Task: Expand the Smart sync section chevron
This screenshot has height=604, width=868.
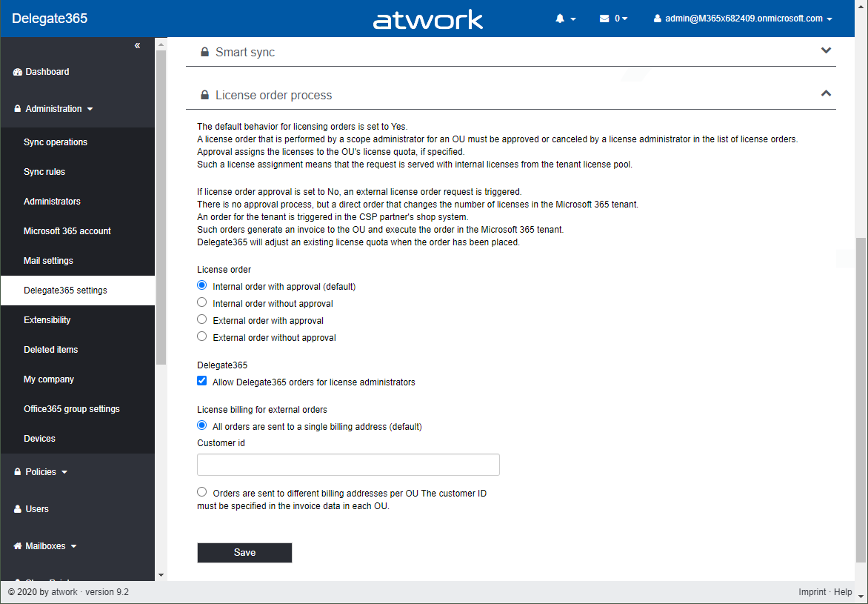Action: [826, 50]
